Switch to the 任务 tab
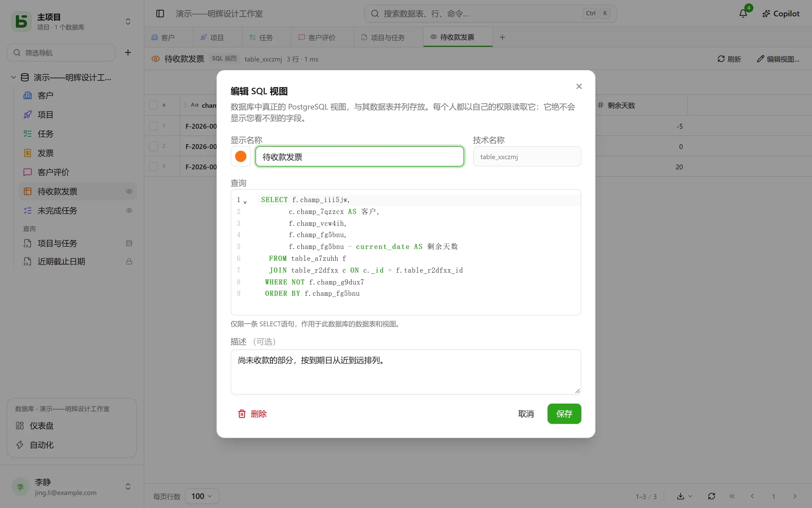 [266, 37]
